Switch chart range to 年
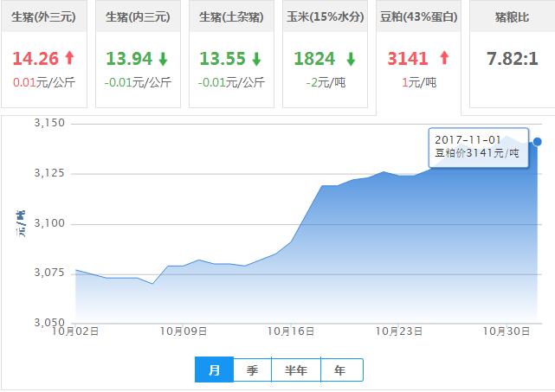The width and height of the screenshot is (555, 392). [x=341, y=370]
